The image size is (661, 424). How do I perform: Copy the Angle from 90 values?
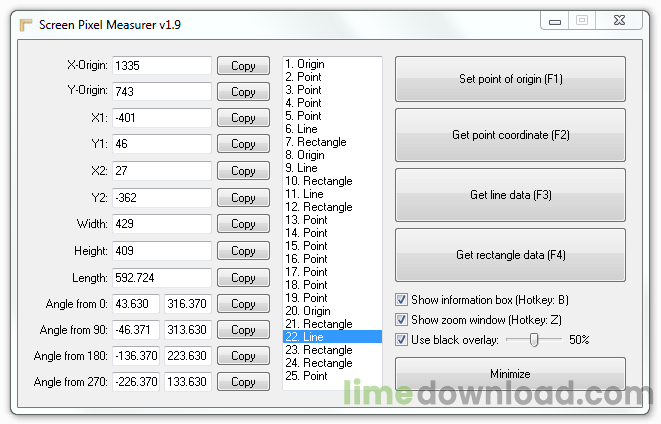pyautogui.click(x=243, y=330)
